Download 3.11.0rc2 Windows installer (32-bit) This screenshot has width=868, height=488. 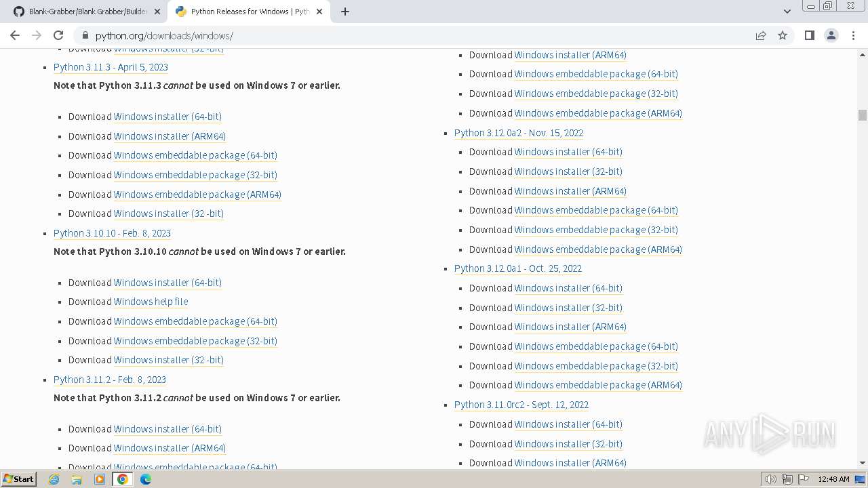pyautogui.click(x=568, y=444)
